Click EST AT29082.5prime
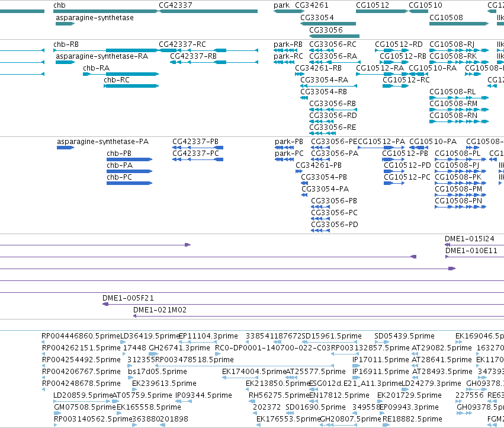The width and height of the screenshot is (504, 428). coord(442,348)
